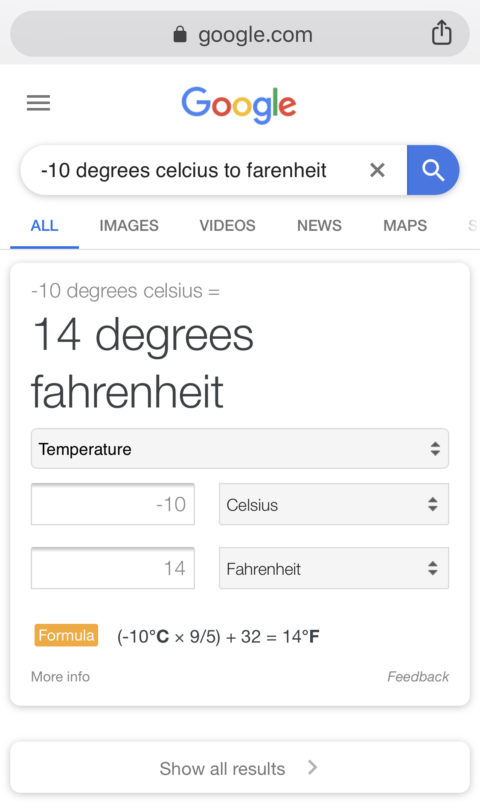Tap the lock icon beside google.com

pyautogui.click(x=180, y=34)
